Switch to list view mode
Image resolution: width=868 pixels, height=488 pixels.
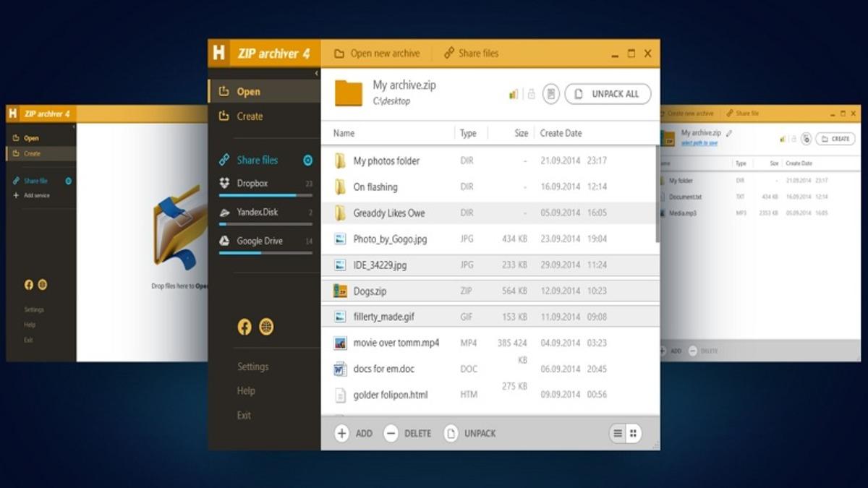click(x=618, y=434)
